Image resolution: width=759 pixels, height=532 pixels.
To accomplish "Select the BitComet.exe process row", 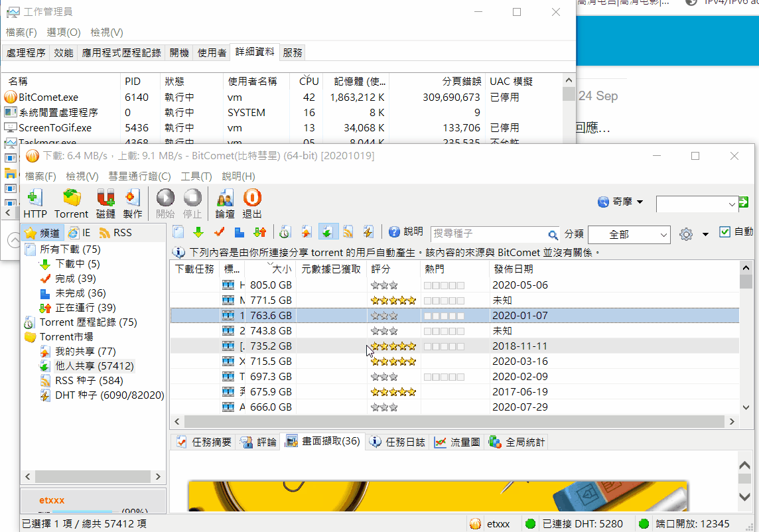I will (283, 98).
